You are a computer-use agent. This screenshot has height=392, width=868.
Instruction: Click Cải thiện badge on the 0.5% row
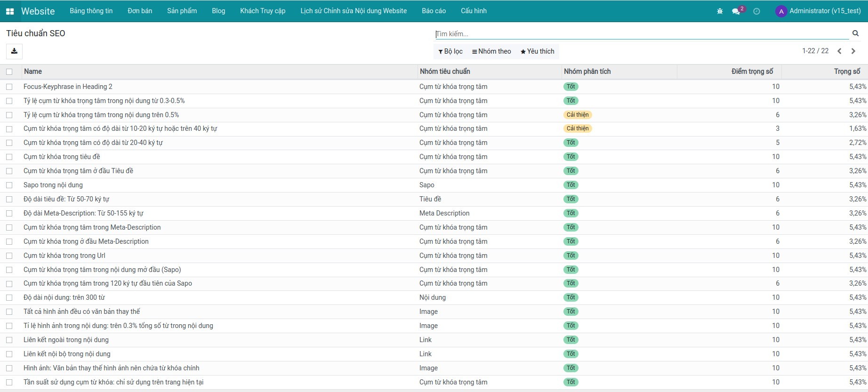578,115
